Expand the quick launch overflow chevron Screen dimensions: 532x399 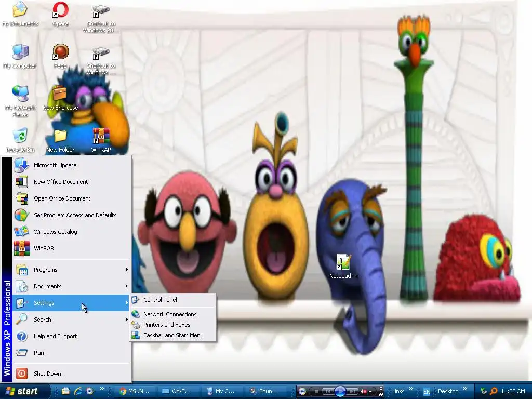[x=102, y=389]
